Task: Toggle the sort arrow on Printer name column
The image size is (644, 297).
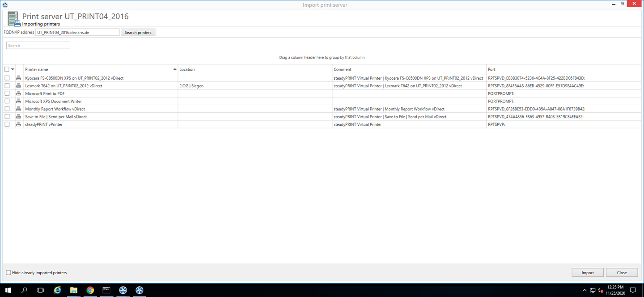Action: click(174, 69)
